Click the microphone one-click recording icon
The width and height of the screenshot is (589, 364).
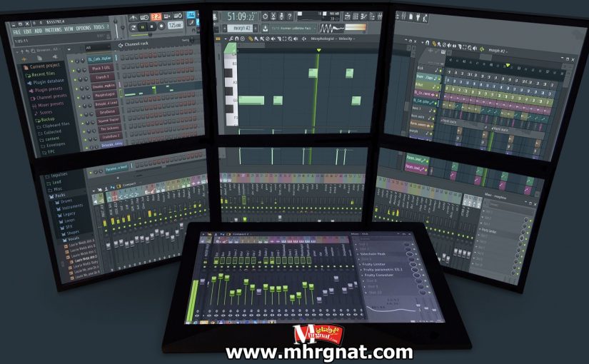point(281,16)
